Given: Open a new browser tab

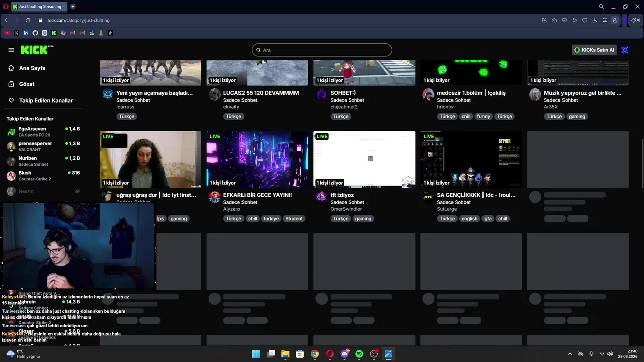Looking at the screenshot, I should 73,7.
